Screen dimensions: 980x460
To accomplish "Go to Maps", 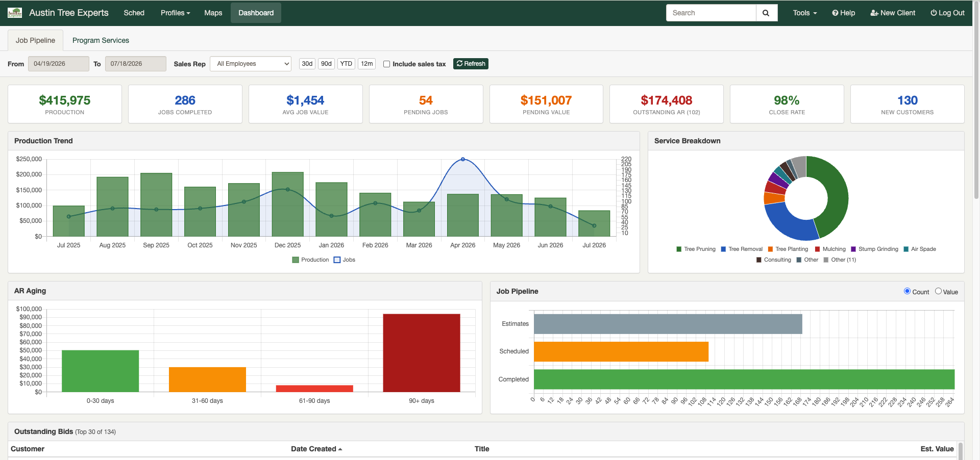I will coord(213,13).
